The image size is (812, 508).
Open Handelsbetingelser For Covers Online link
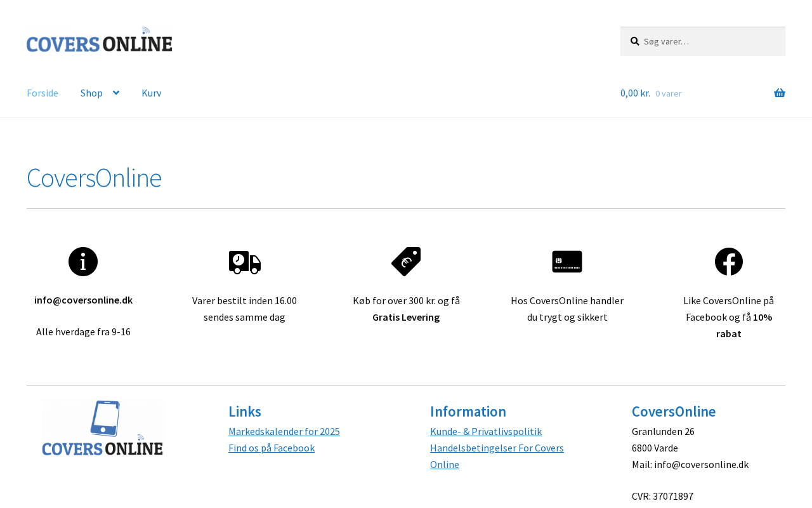[x=497, y=448]
